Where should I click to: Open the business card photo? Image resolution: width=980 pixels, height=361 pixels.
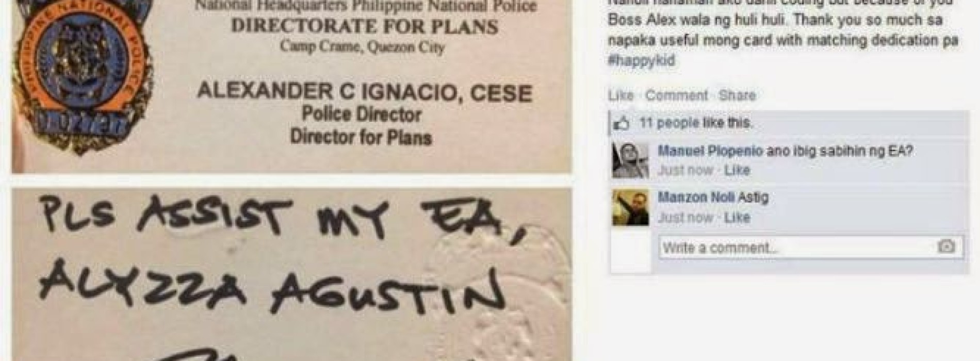[x=291, y=87]
